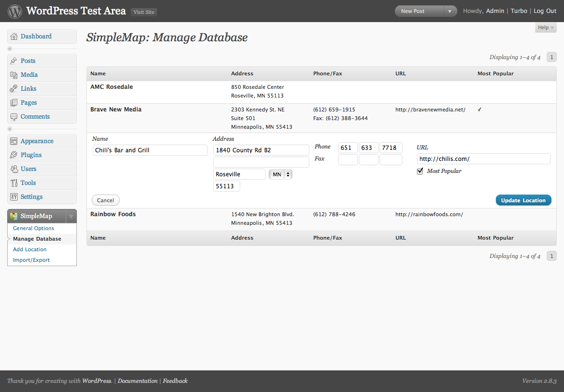The image size is (564, 392).
Task: Cancel editing the location
Action: coord(105,200)
